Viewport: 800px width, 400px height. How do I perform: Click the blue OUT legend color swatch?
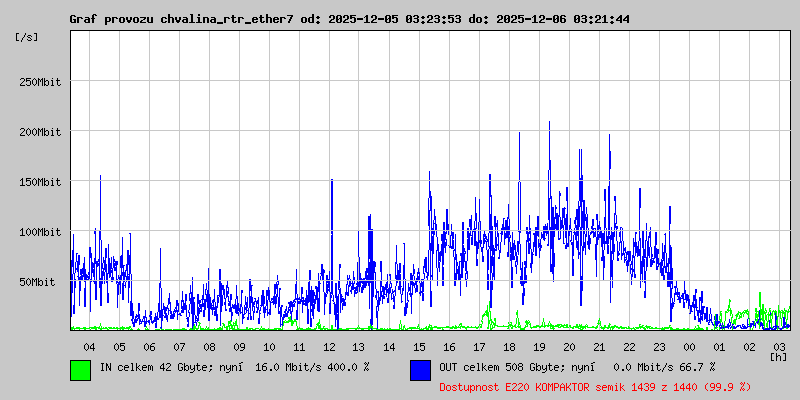pyautogui.click(x=420, y=370)
